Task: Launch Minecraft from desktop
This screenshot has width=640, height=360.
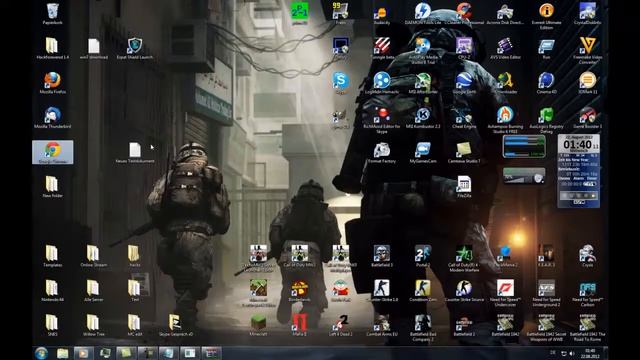Action: (258, 325)
